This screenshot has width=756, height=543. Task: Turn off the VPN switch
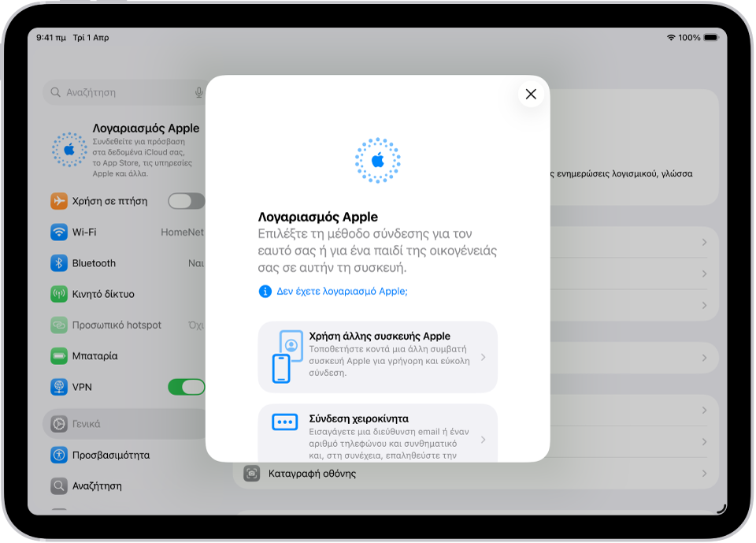coord(186,387)
